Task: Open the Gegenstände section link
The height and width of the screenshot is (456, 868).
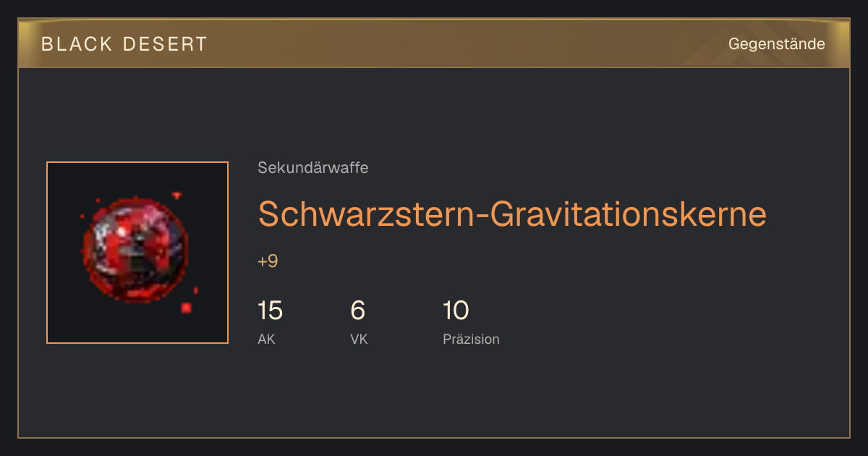Action: pos(776,44)
